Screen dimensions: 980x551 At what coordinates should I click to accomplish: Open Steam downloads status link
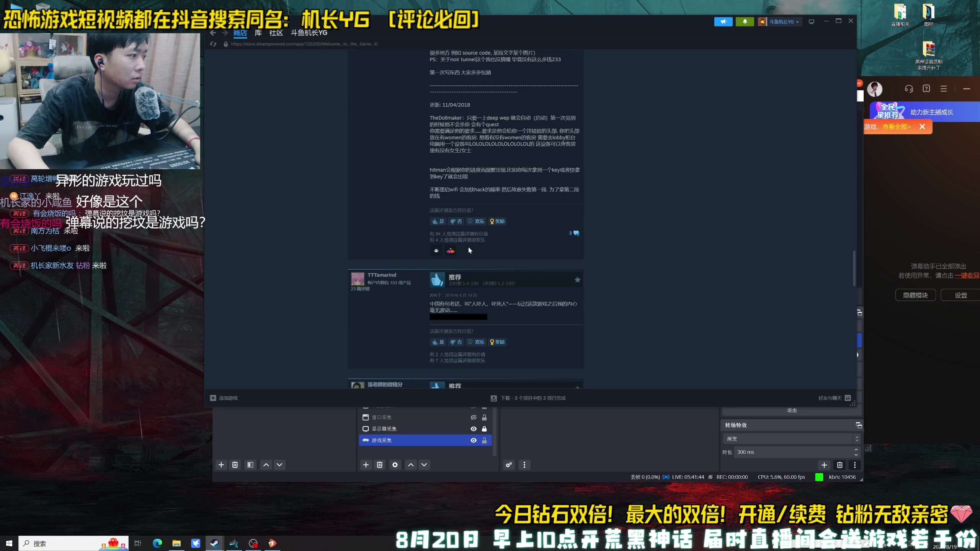point(528,398)
